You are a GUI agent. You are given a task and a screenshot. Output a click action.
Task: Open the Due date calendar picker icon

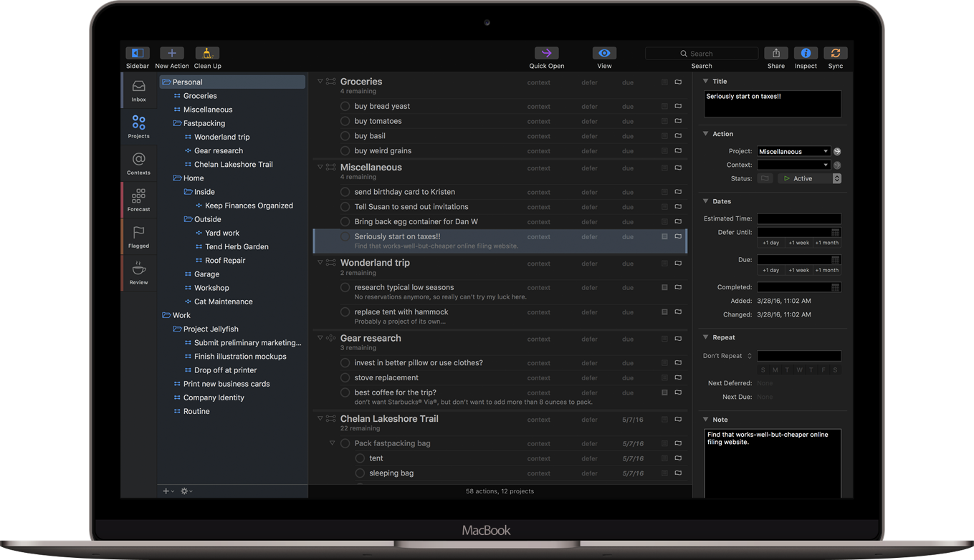pyautogui.click(x=836, y=260)
